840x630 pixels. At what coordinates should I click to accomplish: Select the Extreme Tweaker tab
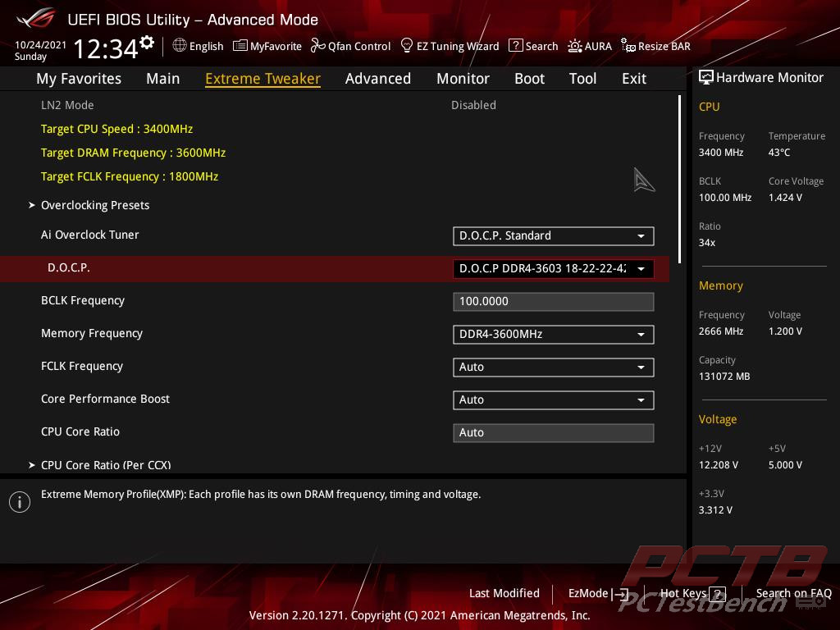pyautogui.click(x=263, y=79)
